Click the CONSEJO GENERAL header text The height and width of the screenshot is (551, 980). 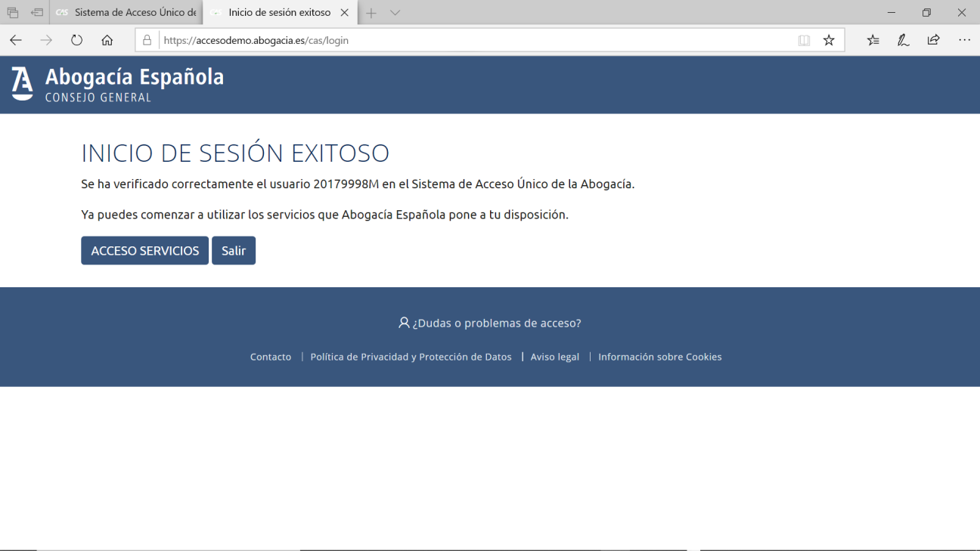click(x=98, y=98)
